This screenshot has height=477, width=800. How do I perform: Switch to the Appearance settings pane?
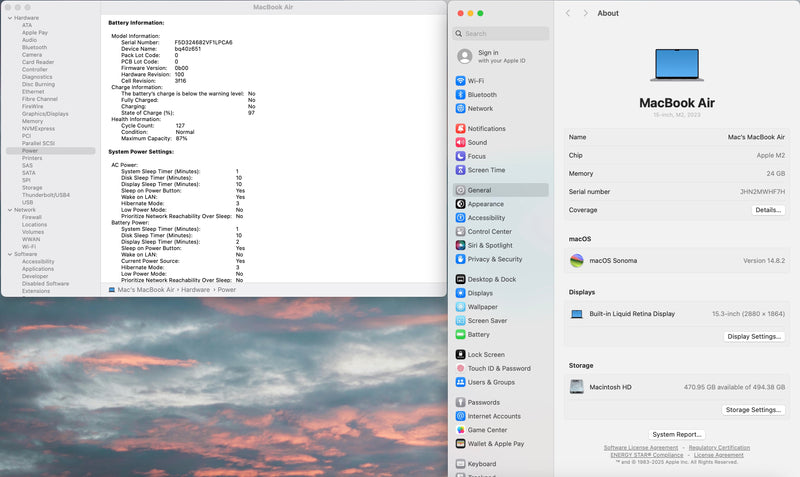tap(486, 204)
